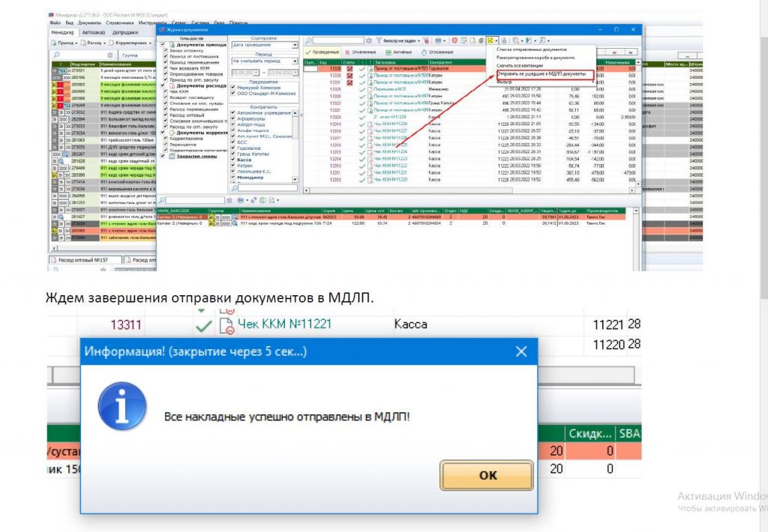Click the yellow MDLP toolbar icon
The width and height of the screenshot is (768, 532).
click(x=490, y=40)
